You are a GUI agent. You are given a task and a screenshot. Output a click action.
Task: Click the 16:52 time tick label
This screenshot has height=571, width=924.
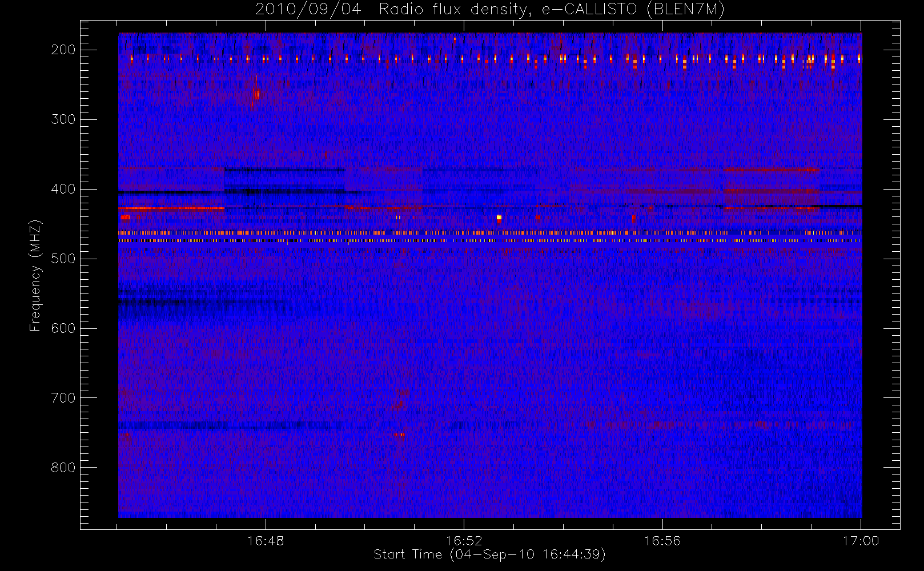coord(464,541)
